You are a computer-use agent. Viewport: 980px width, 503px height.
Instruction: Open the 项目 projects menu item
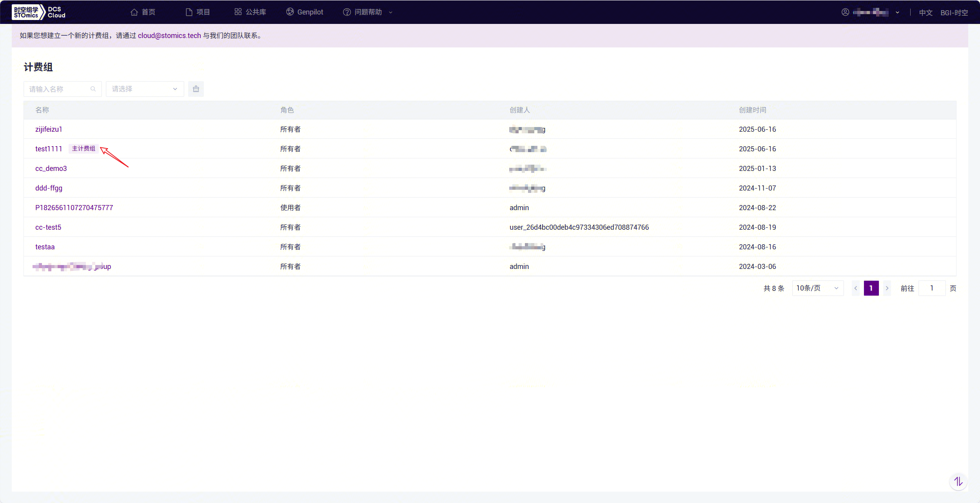[x=198, y=12]
